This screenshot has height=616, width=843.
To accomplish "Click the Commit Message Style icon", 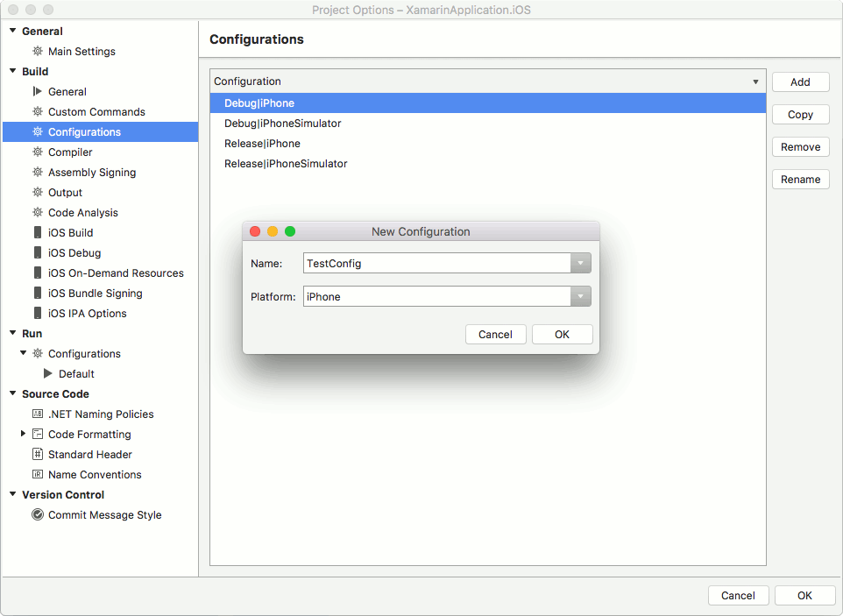I will [x=37, y=514].
